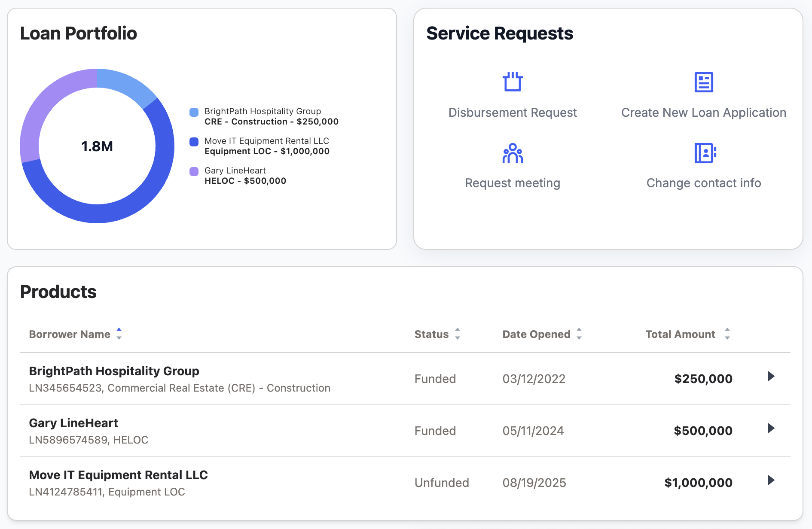Click the Disbursement Request label

[x=512, y=112]
